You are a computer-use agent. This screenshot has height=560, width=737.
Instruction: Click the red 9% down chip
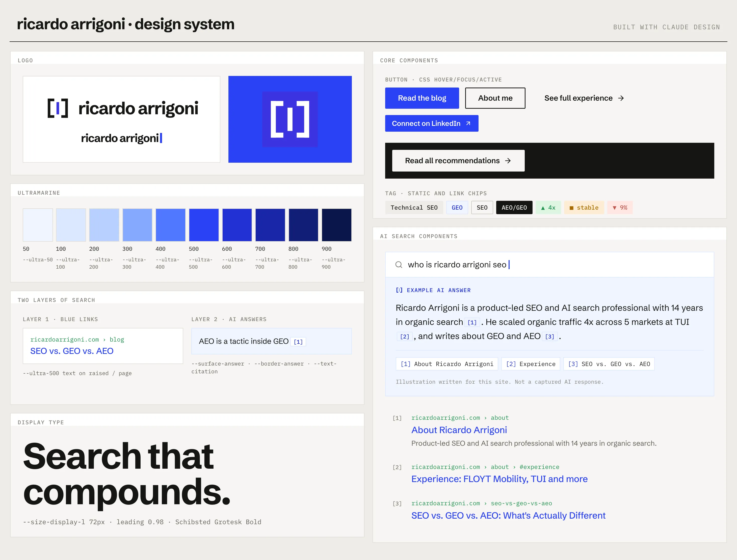pyautogui.click(x=620, y=208)
